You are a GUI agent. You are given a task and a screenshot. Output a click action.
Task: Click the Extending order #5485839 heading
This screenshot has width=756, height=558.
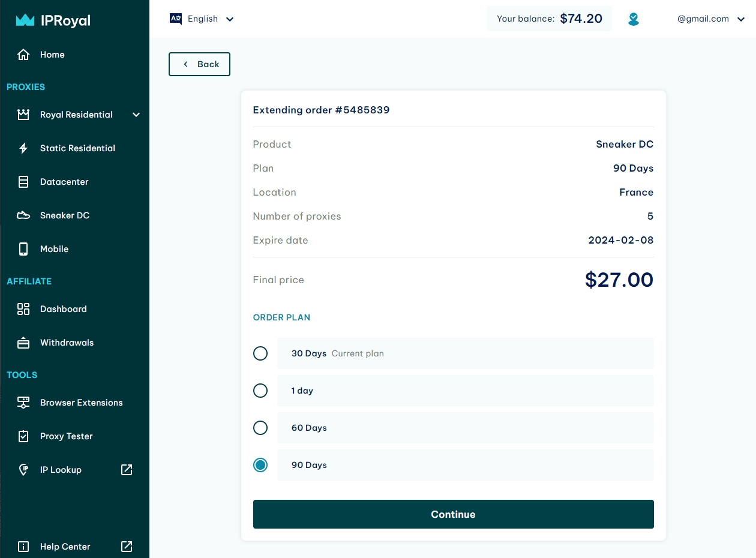pyautogui.click(x=321, y=110)
